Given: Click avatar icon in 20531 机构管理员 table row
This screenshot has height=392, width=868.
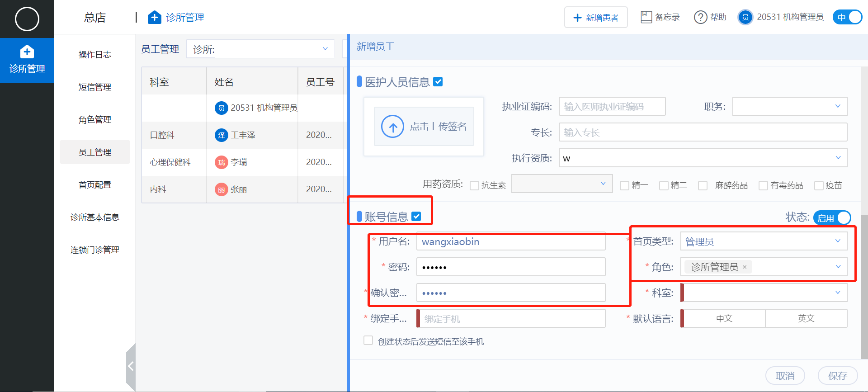Looking at the screenshot, I should [x=222, y=108].
